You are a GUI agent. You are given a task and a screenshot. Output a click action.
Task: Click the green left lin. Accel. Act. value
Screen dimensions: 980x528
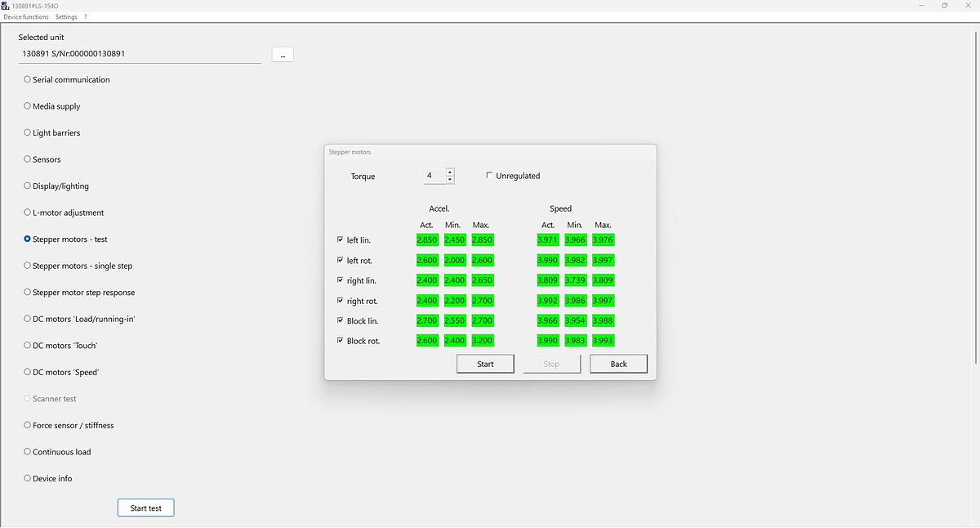(426, 239)
